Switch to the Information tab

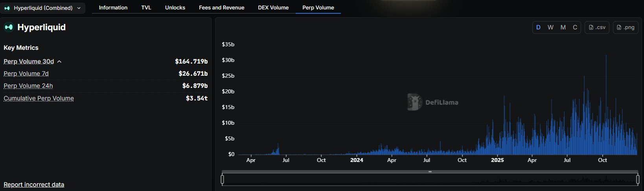113,7
